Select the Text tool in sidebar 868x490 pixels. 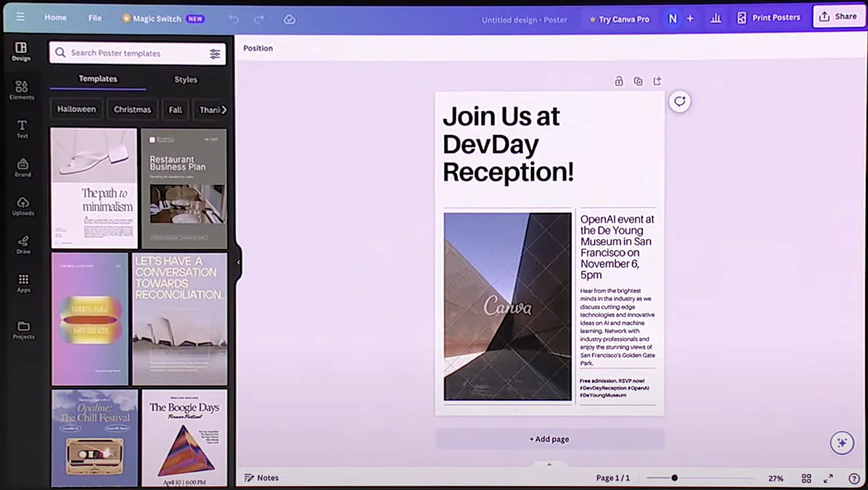coord(22,129)
